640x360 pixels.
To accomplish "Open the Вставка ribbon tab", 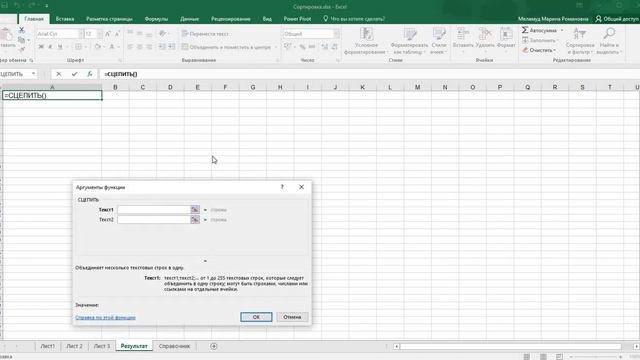I will [x=65, y=19].
